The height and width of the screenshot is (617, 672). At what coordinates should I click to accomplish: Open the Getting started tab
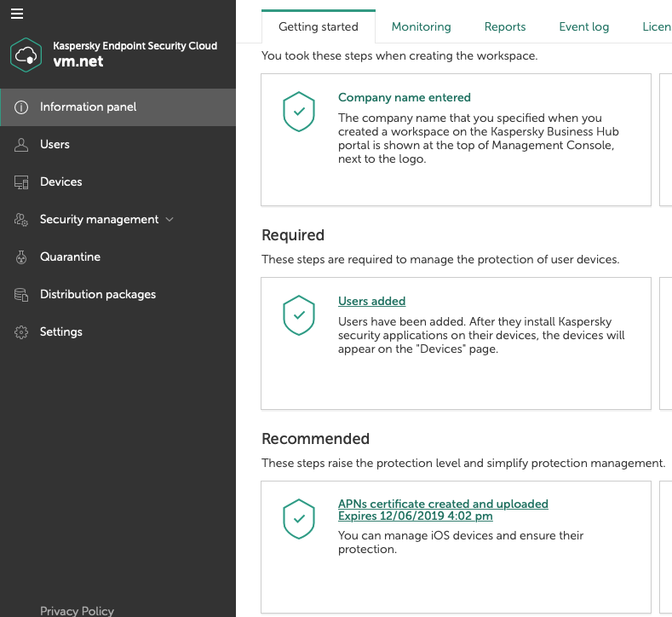click(319, 27)
